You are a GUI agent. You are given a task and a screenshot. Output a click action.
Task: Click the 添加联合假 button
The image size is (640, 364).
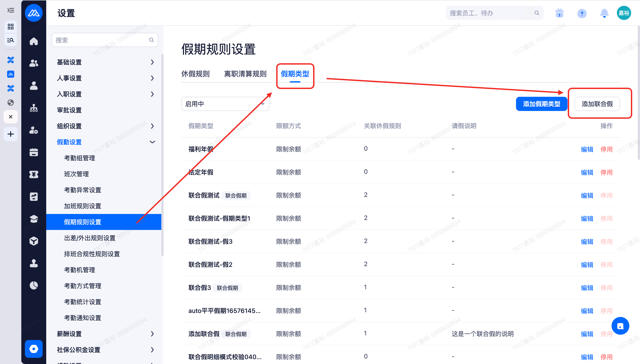coord(597,104)
